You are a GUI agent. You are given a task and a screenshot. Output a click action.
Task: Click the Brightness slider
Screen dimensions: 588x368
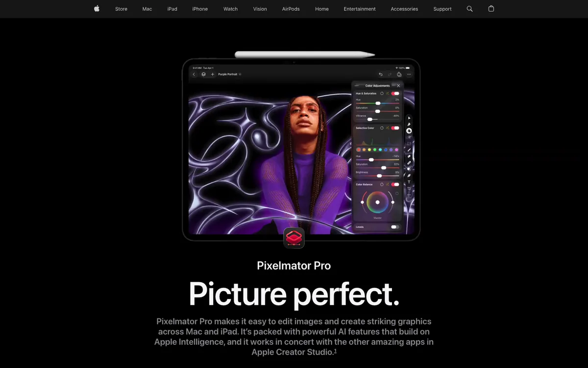pyautogui.click(x=377, y=176)
